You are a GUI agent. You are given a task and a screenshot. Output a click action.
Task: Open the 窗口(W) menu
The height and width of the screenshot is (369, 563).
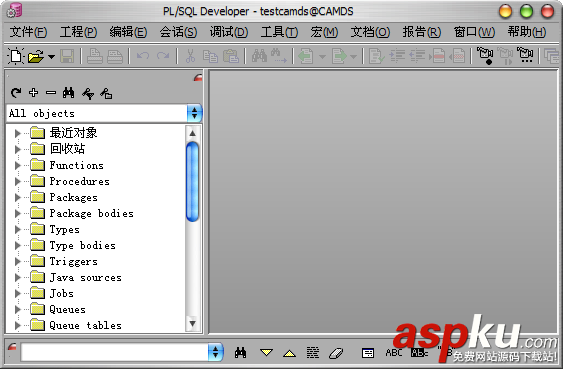(474, 32)
